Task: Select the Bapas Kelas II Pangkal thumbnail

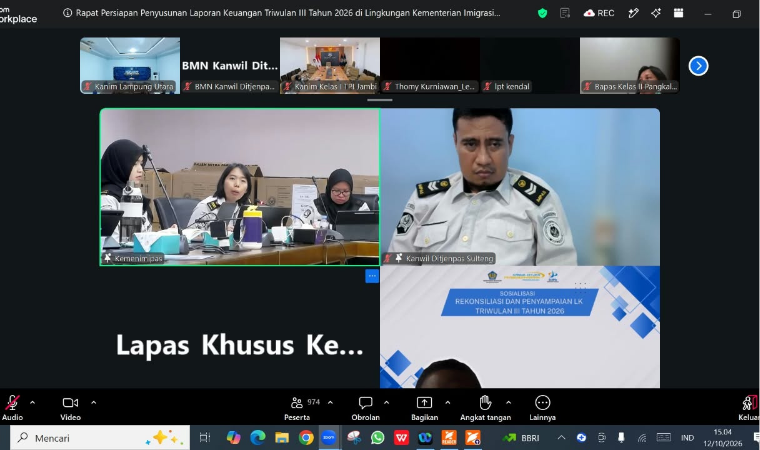Action: pyautogui.click(x=630, y=65)
